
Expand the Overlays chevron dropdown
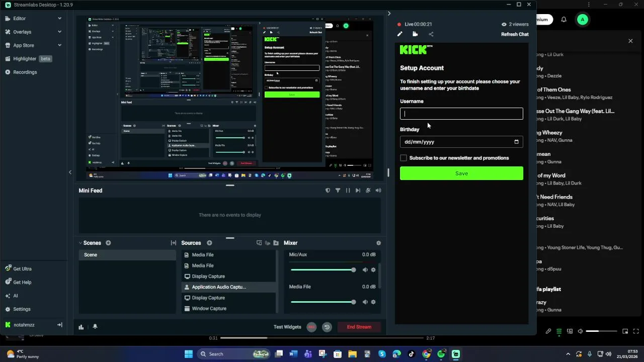pyautogui.click(x=59, y=32)
